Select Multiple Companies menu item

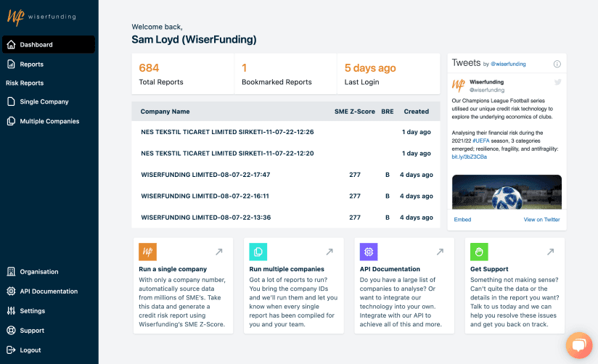(49, 121)
